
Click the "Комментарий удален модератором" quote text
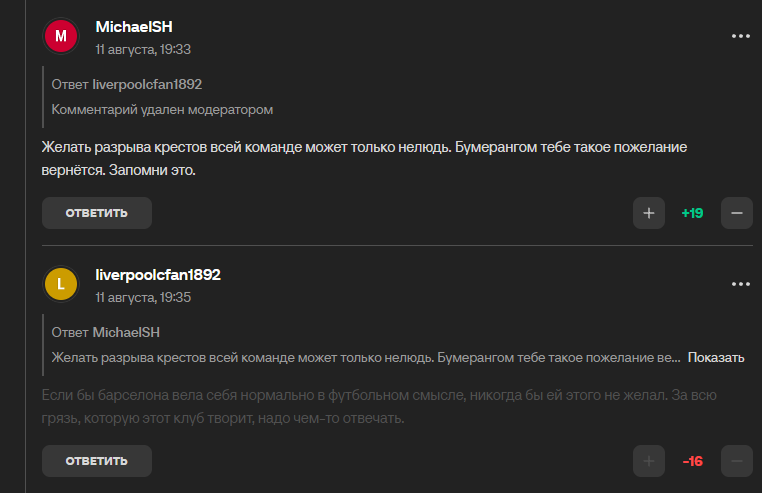[x=162, y=110]
